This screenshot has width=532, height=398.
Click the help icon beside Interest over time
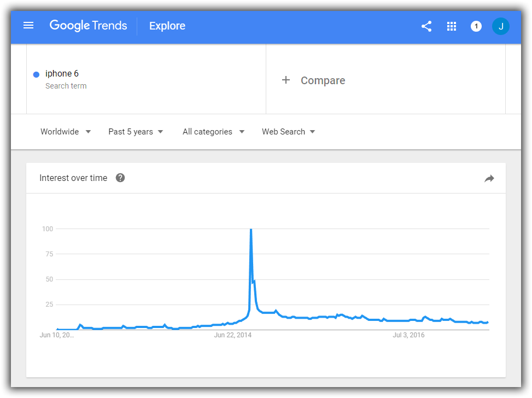(x=120, y=178)
